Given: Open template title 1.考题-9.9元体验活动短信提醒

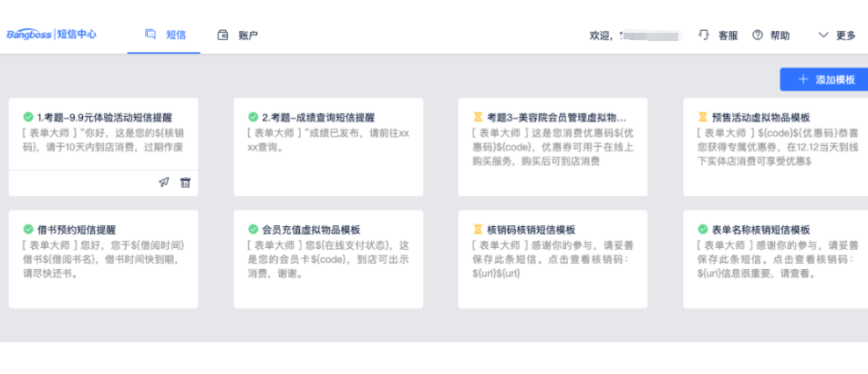Looking at the screenshot, I should pyautogui.click(x=105, y=118).
